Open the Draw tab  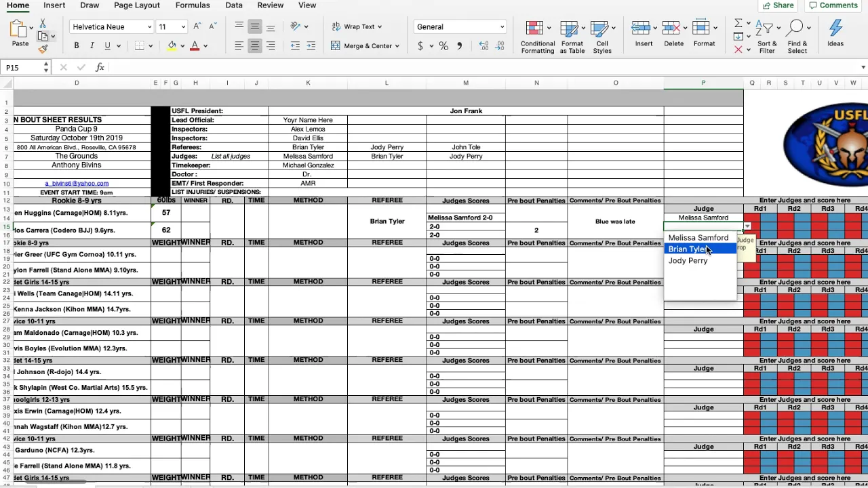pyautogui.click(x=90, y=5)
